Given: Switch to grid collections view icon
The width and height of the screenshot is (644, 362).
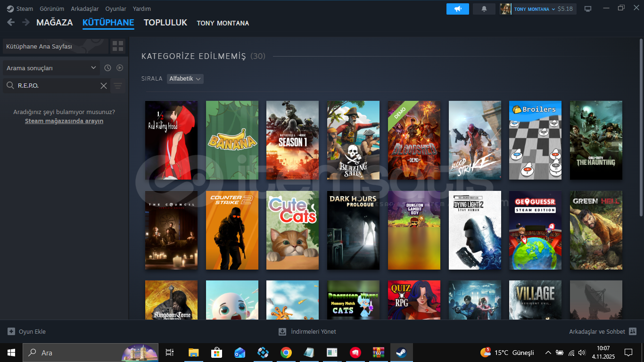Looking at the screenshot, I should tap(118, 46).
